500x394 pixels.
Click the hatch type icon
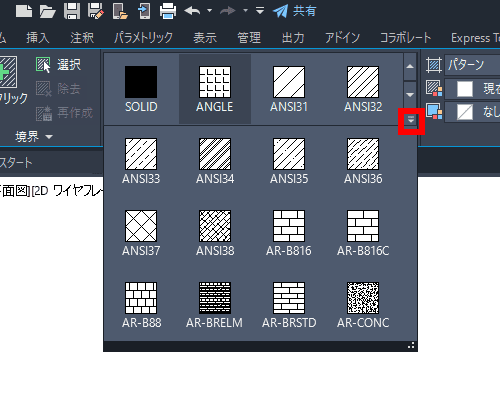(434, 65)
